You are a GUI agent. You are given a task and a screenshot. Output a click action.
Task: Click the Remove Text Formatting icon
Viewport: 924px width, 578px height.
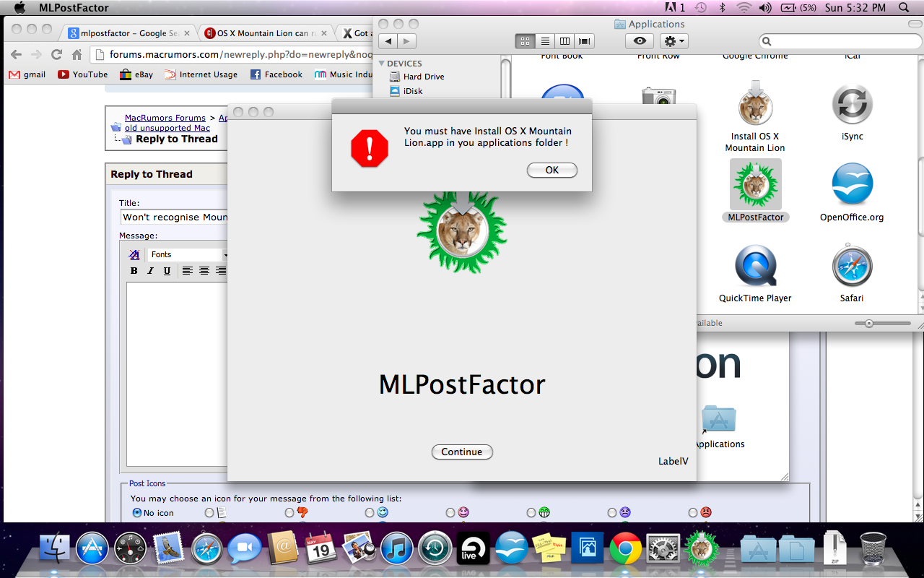[x=134, y=254]
